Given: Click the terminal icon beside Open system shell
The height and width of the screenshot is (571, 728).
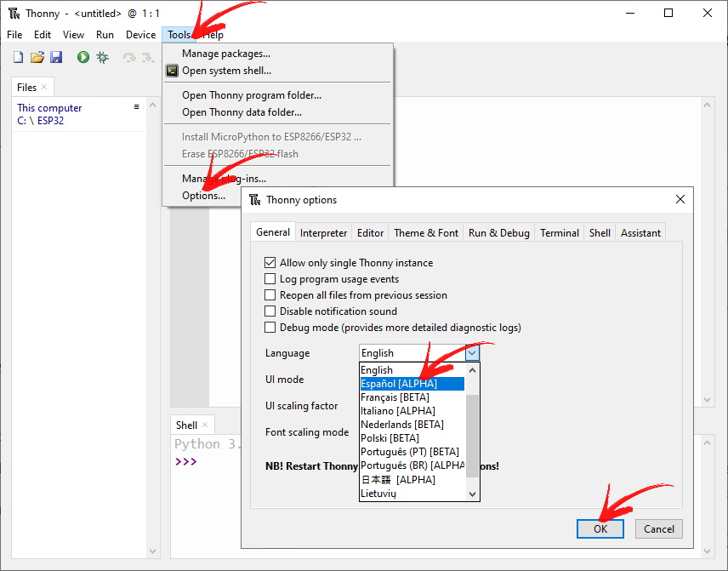Looking at the screenshot, I should tap(173, 71).
